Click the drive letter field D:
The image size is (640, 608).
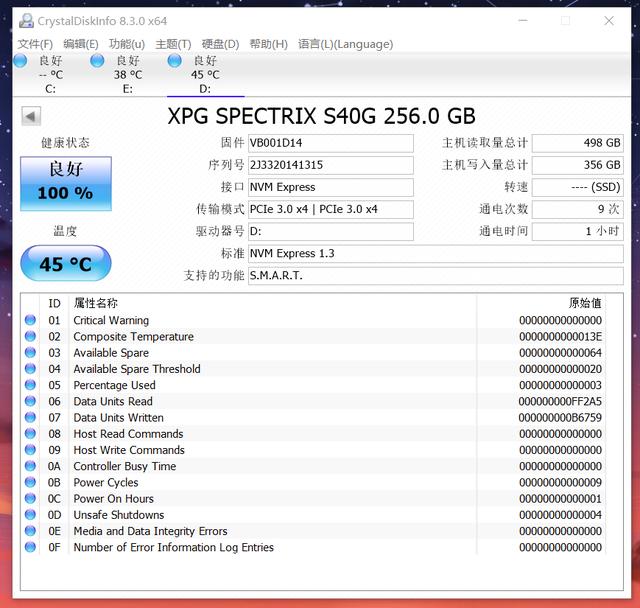click(x=331, y=231)
